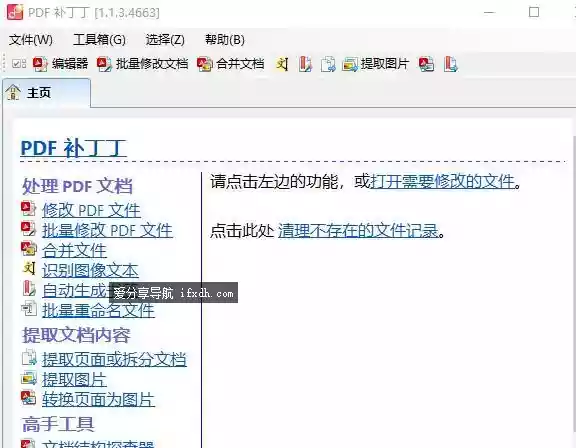Click the picture icon beside sidebar 提取图片
The width and height of the screenshot is (576, 448).
29,378
